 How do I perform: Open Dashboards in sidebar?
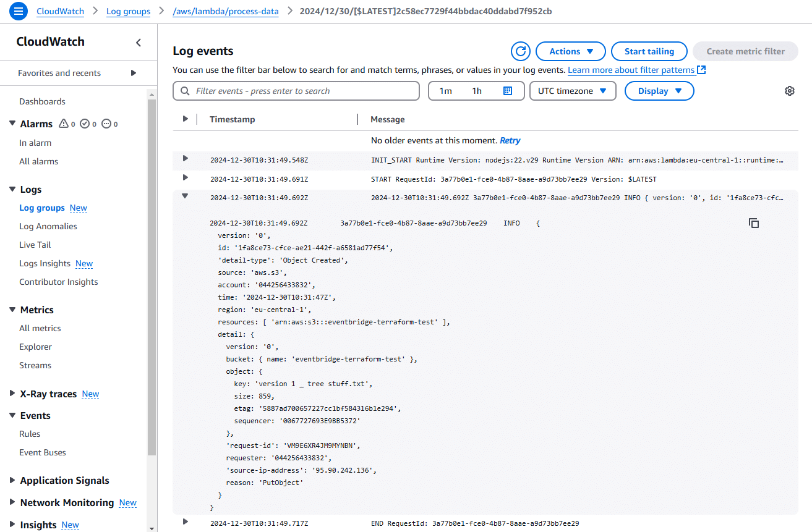tap(42, 101)
